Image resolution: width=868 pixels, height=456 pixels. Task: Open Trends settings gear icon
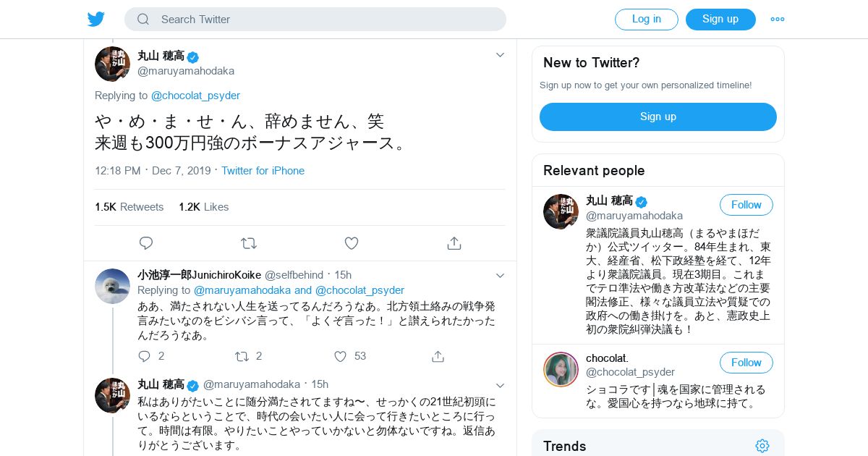(762, 446)
